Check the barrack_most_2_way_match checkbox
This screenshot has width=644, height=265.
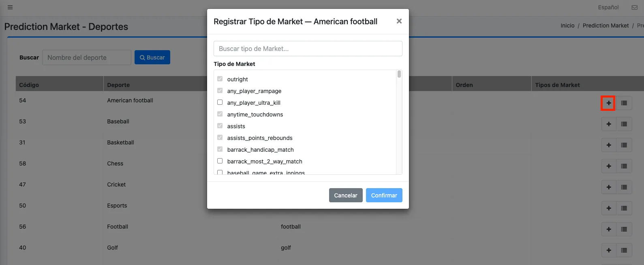(220, 161)
